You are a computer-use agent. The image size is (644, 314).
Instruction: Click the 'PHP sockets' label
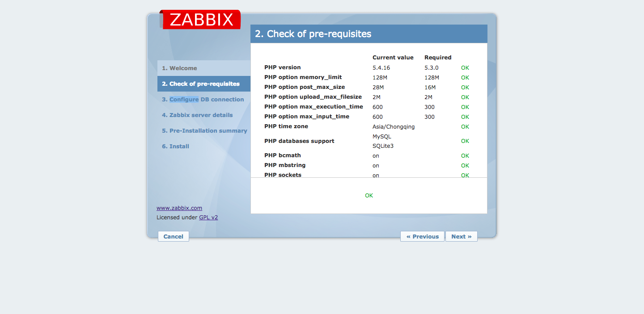click(x=283, y=175)
